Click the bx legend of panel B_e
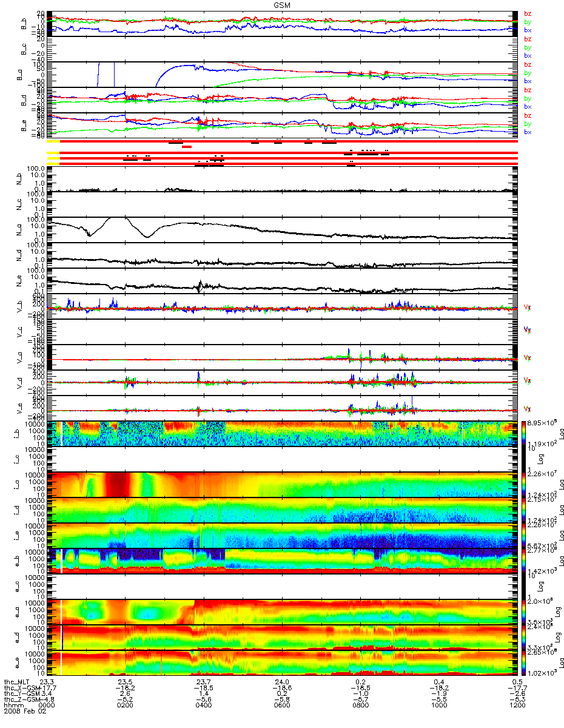 (528, 132)
